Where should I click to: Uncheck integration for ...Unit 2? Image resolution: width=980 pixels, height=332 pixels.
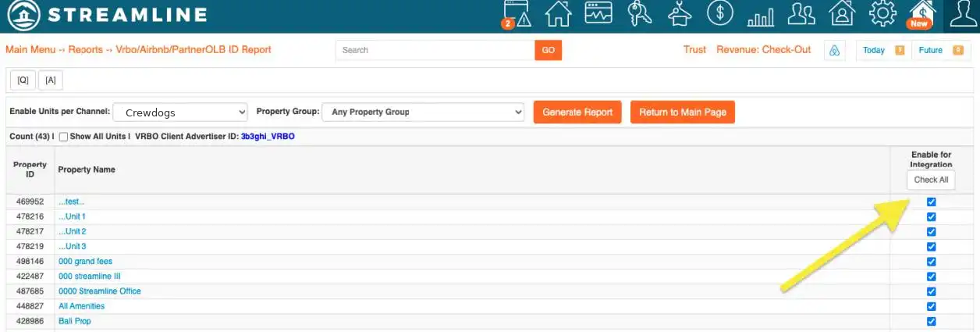pyautogui.click(x=931, y=232)
